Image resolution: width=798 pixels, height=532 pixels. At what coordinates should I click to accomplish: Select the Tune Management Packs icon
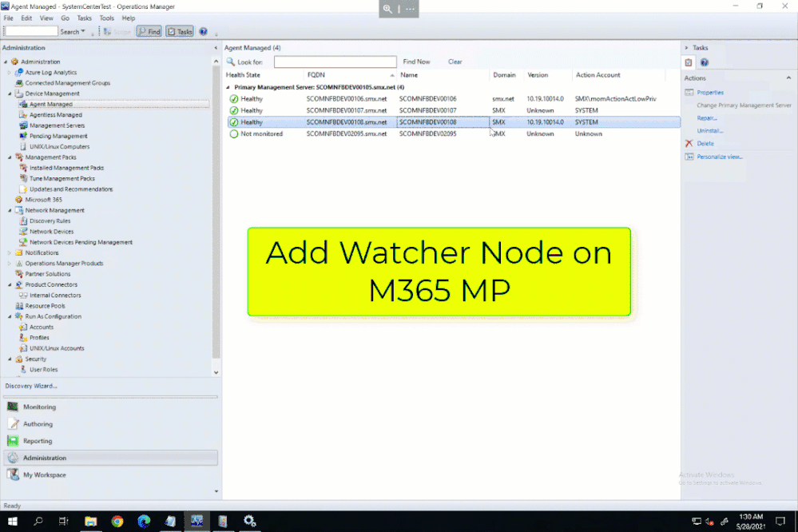23,179
